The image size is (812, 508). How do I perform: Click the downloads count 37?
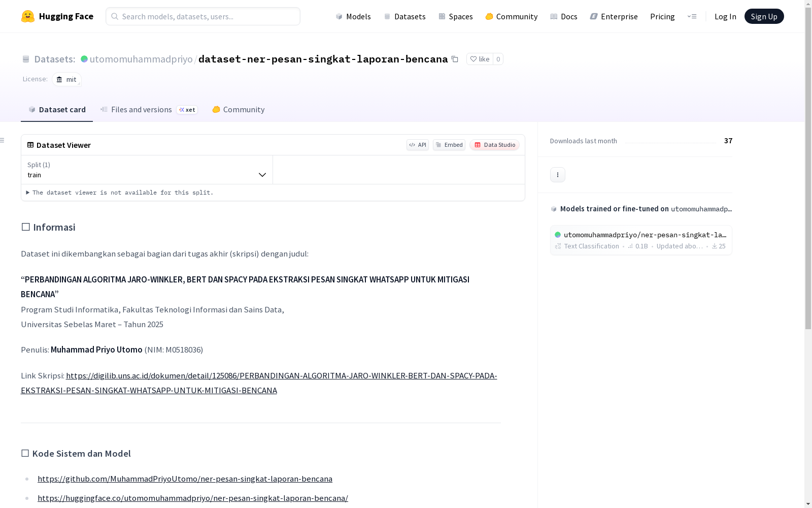(x=728, y=141)
